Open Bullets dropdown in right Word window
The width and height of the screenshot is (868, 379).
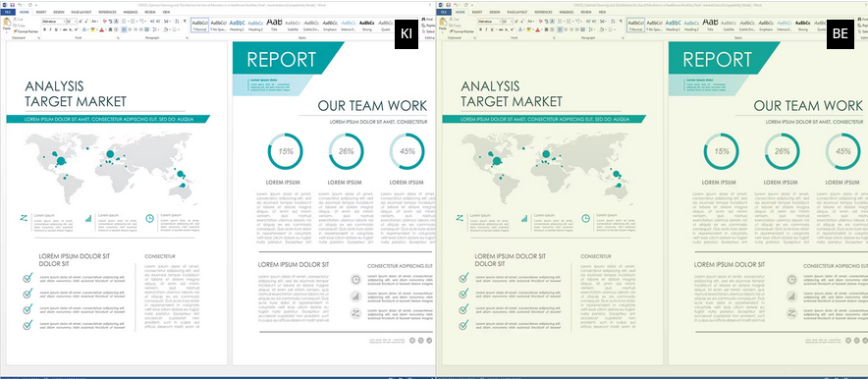564,21
